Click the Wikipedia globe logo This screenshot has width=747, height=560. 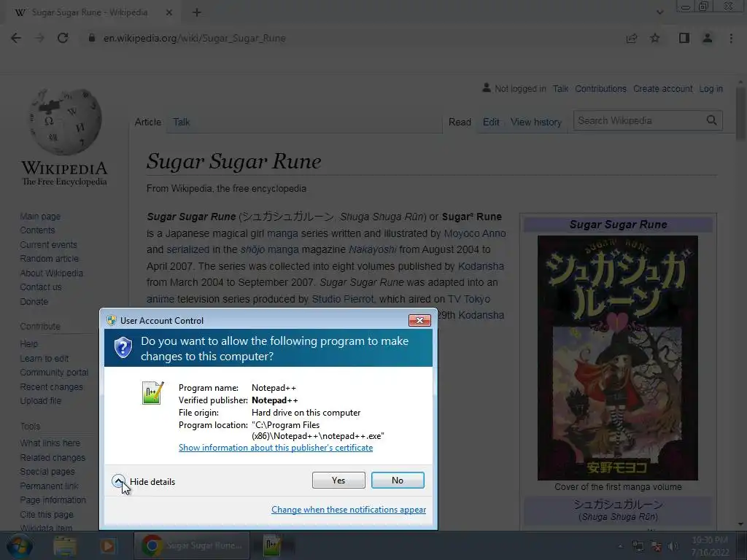coord(65,122)
